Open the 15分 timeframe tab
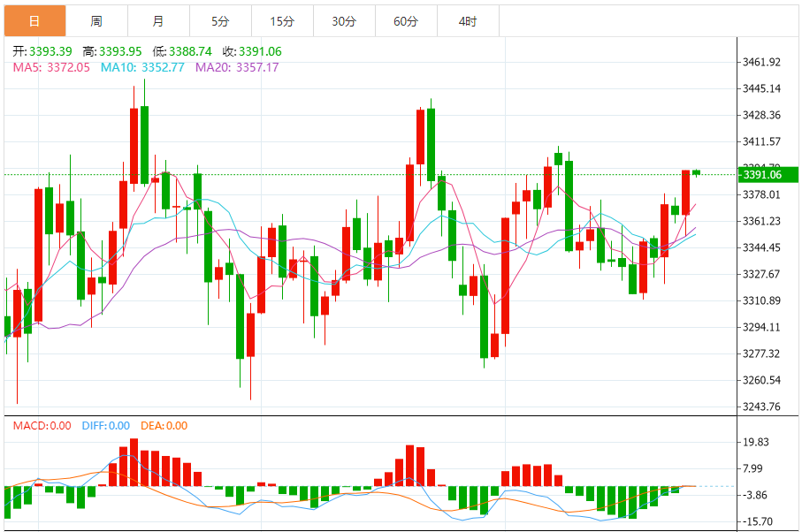 point(282,21)
